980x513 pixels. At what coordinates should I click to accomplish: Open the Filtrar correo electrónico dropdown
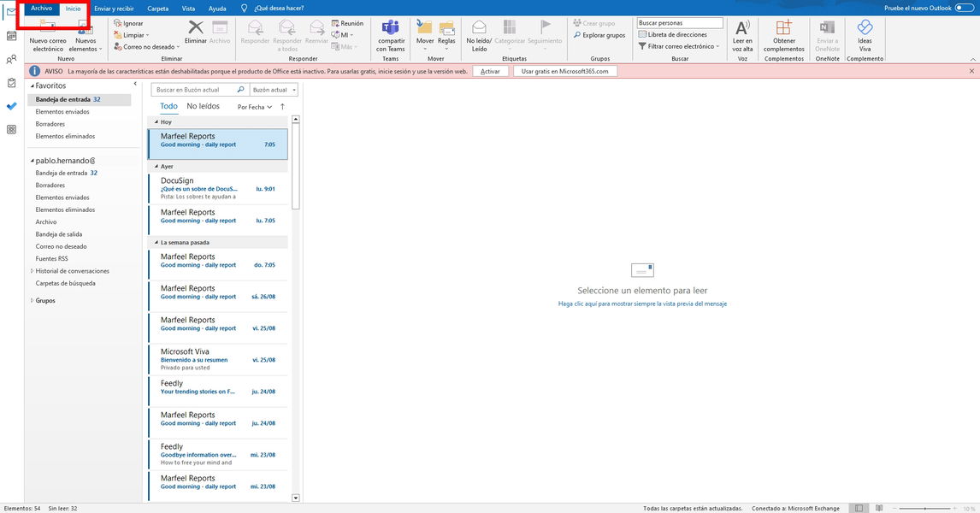pyautogui.click(x=679, y=46)
